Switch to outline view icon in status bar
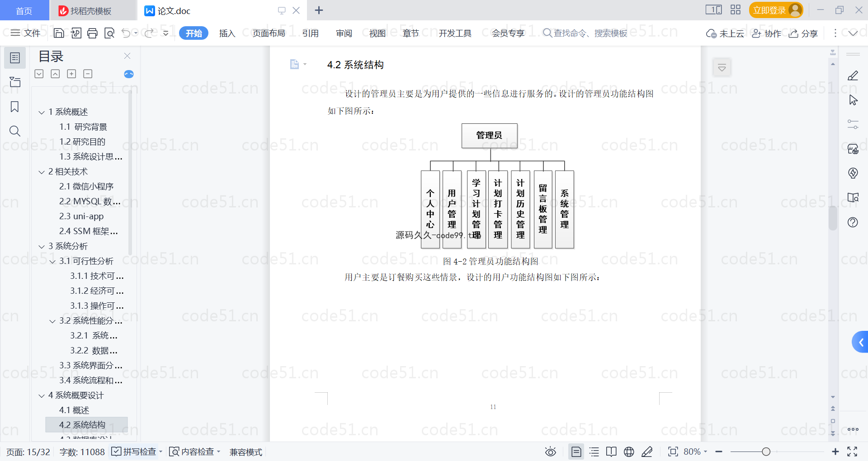This screenshot has width=868, height=461. (594, 452)
